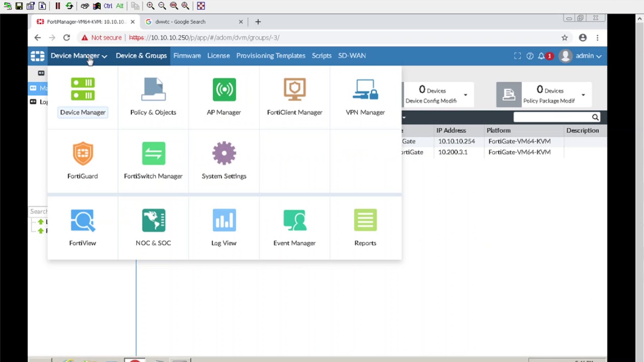Viewport: 644px width, 362px height.
Task: Click the VNC viewer fullscreen arrows icon
Action: click(x=201, y=6)
